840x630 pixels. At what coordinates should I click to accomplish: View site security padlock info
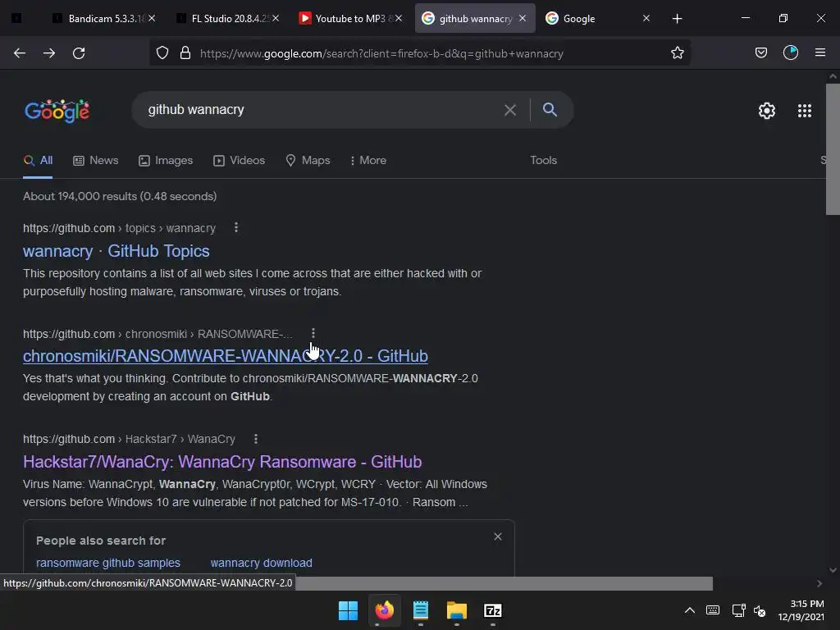(x=185, y=53)
